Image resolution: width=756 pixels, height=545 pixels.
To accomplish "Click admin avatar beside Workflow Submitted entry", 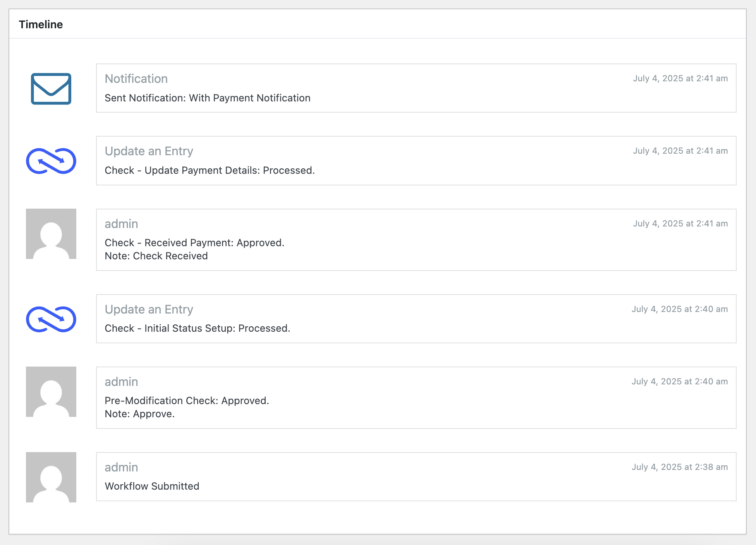I will pos(51,477).
